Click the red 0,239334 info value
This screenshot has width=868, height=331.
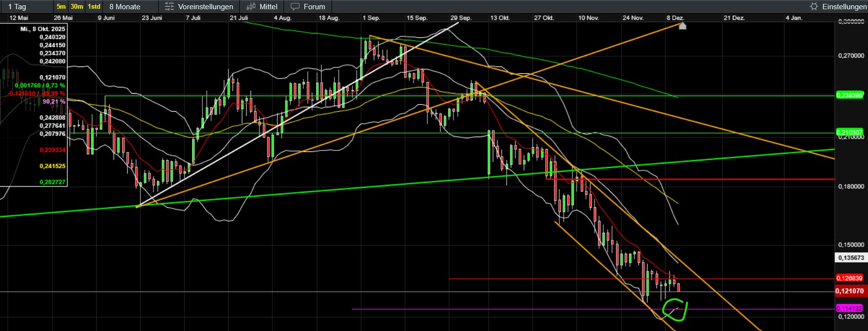coord(52,150)
